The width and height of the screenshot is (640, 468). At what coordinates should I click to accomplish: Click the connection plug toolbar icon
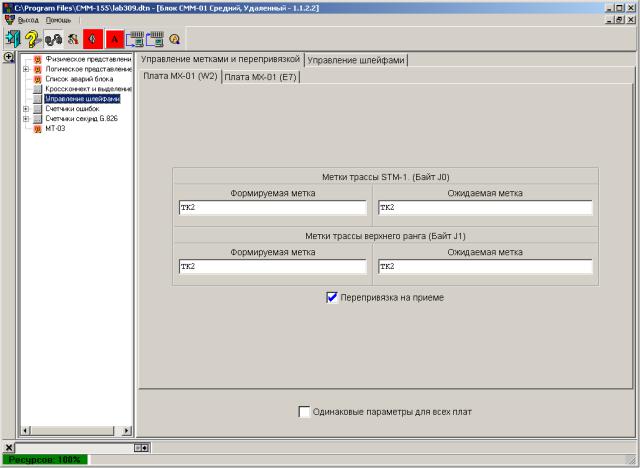(x=53, y=39)
